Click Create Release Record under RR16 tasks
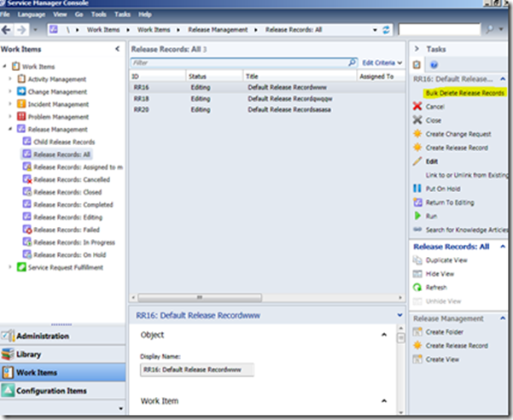513x420 pixels. pyautogui.click(x=457, y=148)
